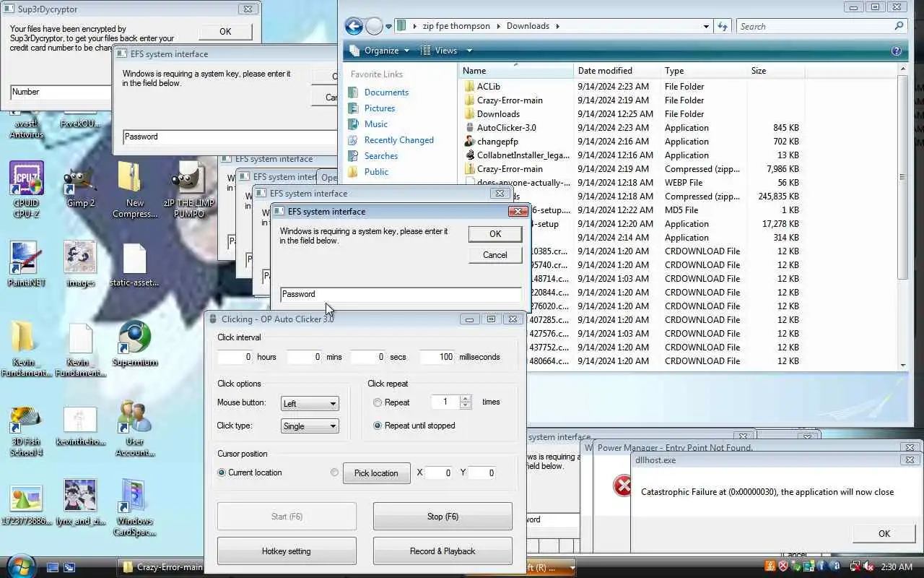The width and height of the screenshot is (924, 578).
Task: Open the Mouse button dropdown showing Left
Action: coord(310,403)
